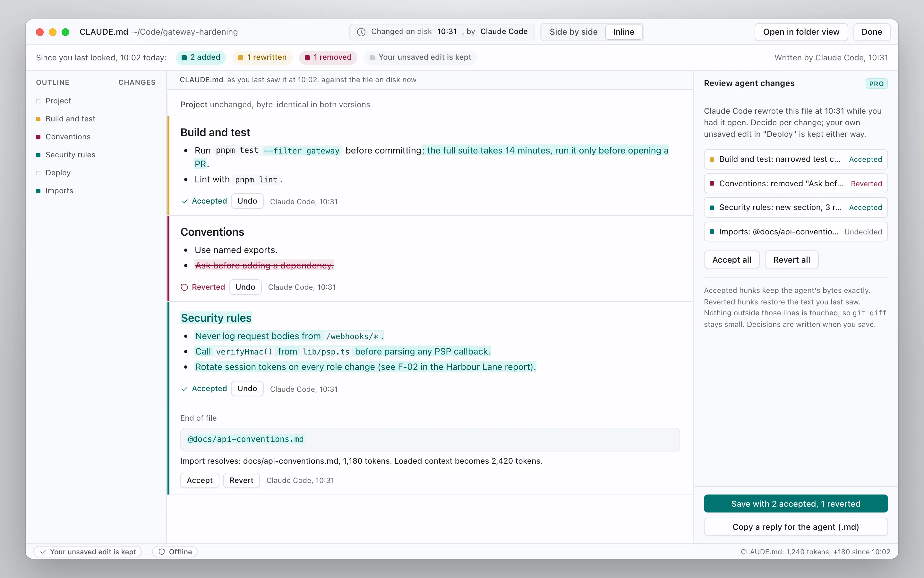Click the Done button
The width and height of the screenshot is (924, 578).
(x=872, y=32)
